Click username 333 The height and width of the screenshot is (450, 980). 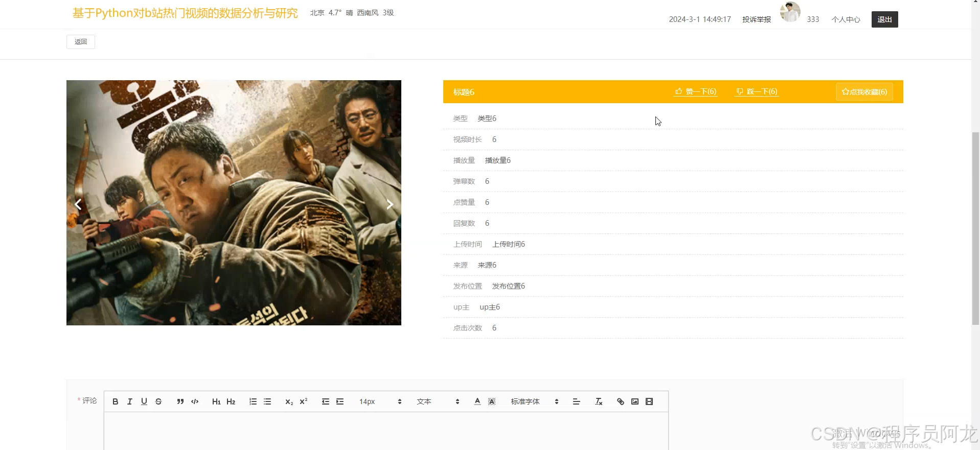point(813,19)
